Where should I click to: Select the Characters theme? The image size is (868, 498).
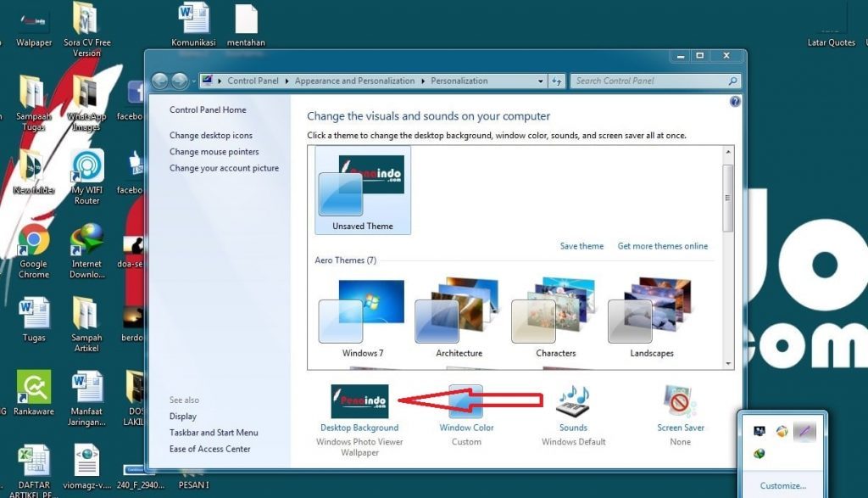click(x=556, y=318)
